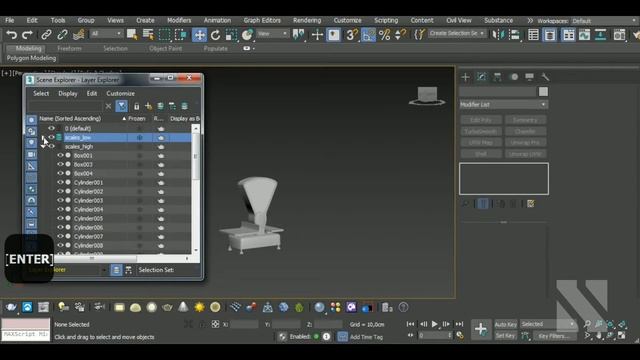Activate Select and Scale tool
640x360 pixels.
point(231,35)
